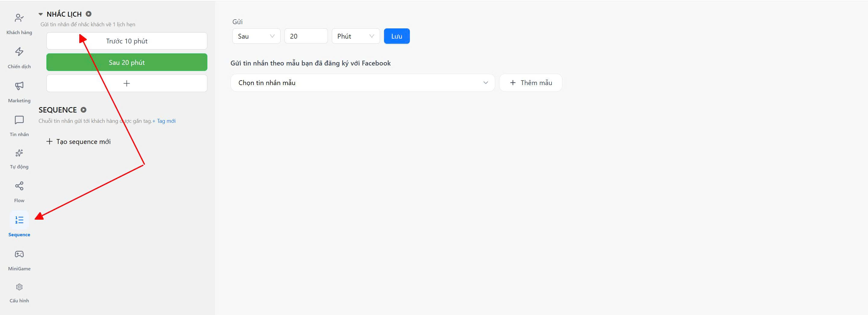868x315 pixels.
Task: Click the + Tag mới link
Action: (x=164, y=121)
